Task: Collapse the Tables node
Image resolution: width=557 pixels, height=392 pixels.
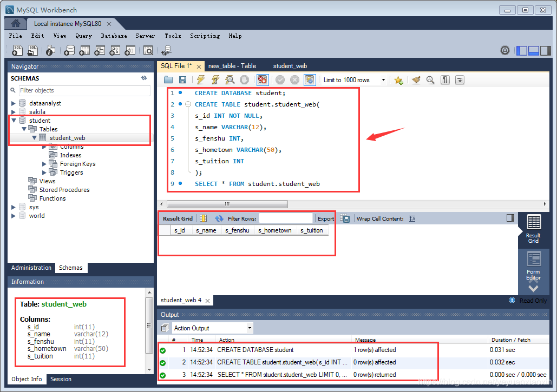Action: tap(24, 129)
